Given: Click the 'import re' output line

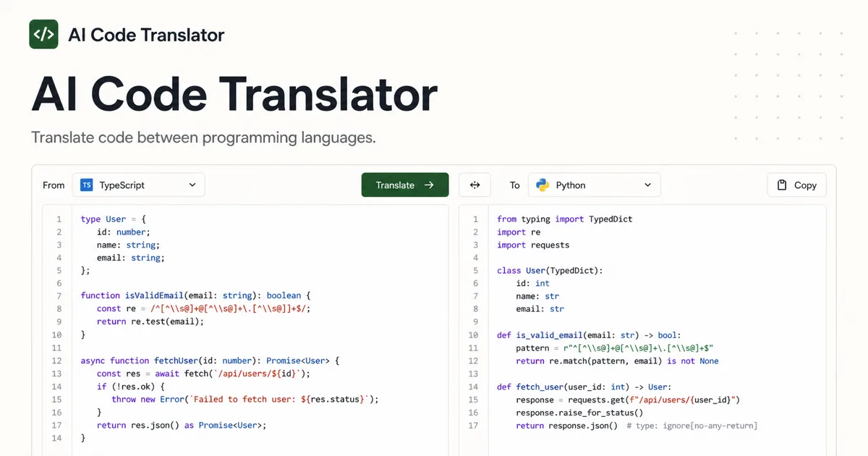Looking at the screenshot, I should click(519, 232).
